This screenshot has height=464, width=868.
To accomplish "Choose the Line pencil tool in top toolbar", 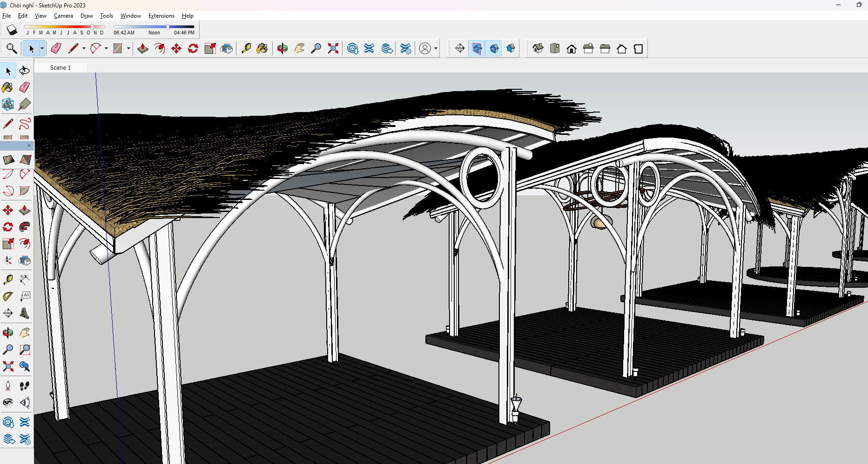I will point(73,48).
